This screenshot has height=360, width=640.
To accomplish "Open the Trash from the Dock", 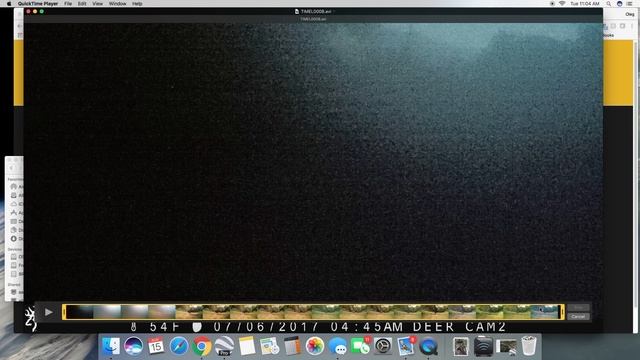I will (529, 346).
